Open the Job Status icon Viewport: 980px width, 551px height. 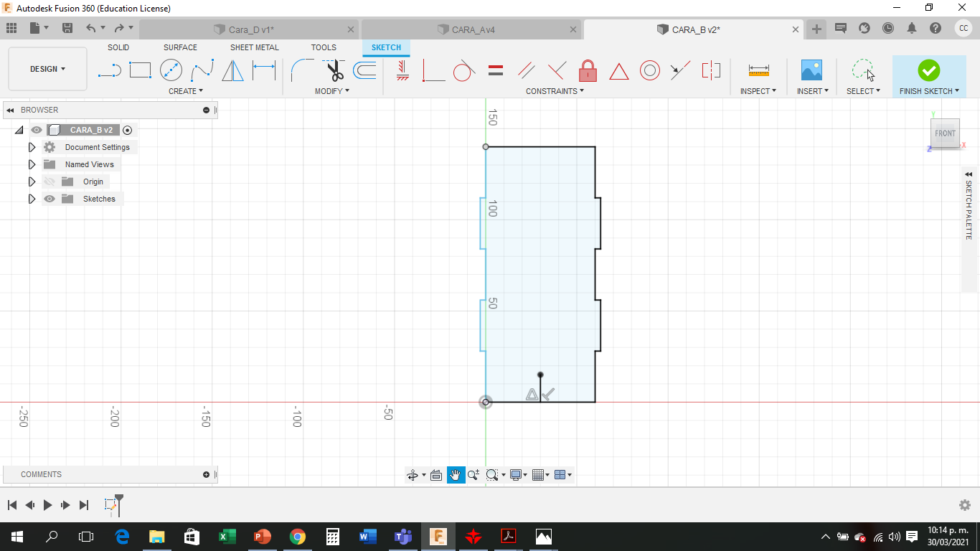888,29
